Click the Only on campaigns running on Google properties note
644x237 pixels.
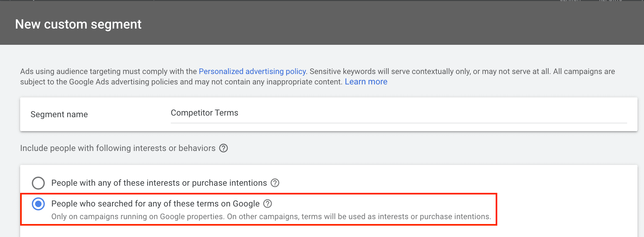pyautogui.click(x=271, y=217)
